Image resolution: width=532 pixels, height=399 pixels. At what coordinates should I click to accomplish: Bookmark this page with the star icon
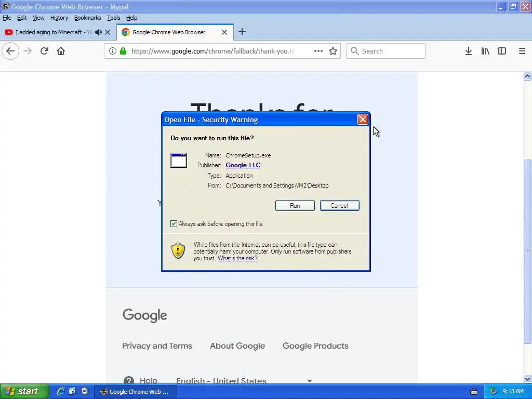333,51
